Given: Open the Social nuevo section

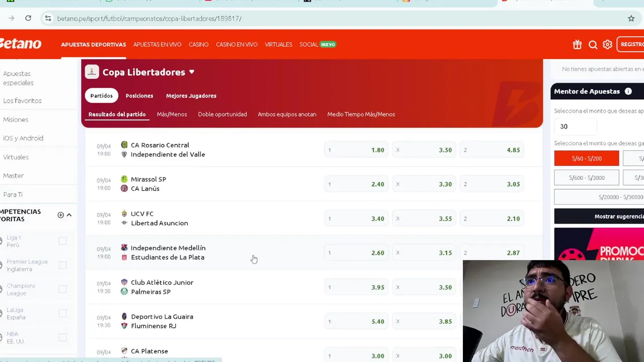Looking at the screenshot, I should coord(317,45).
